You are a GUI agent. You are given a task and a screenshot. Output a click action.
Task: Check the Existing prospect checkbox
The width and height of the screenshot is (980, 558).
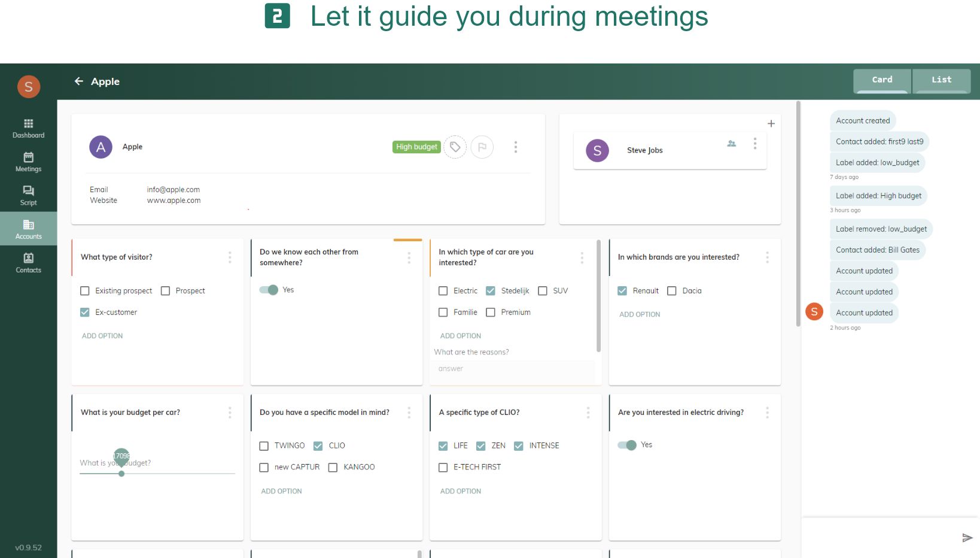click(85, 291)
